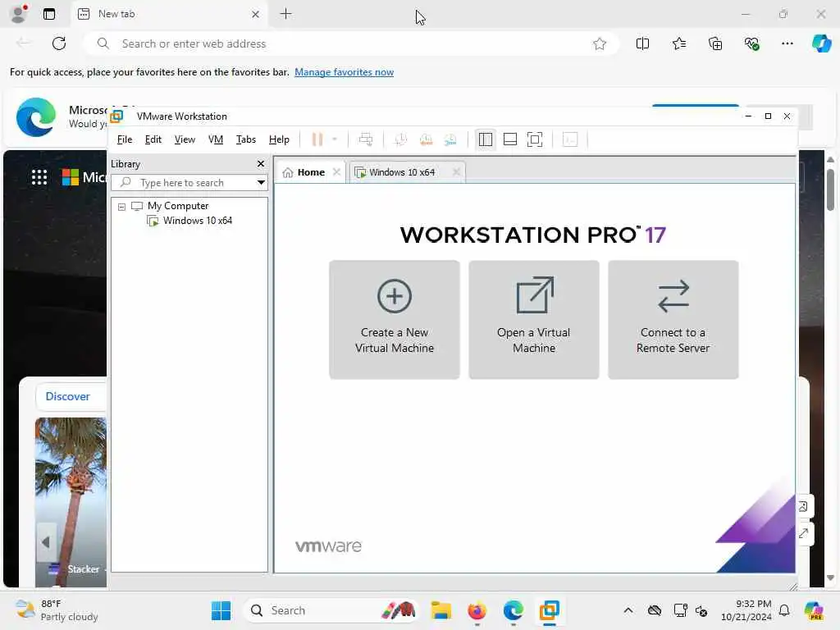Image resolution: width=840 pixels, height=630 pixels.
Task: Click the Edge profile avatar icon
Action: coord(19,14)
